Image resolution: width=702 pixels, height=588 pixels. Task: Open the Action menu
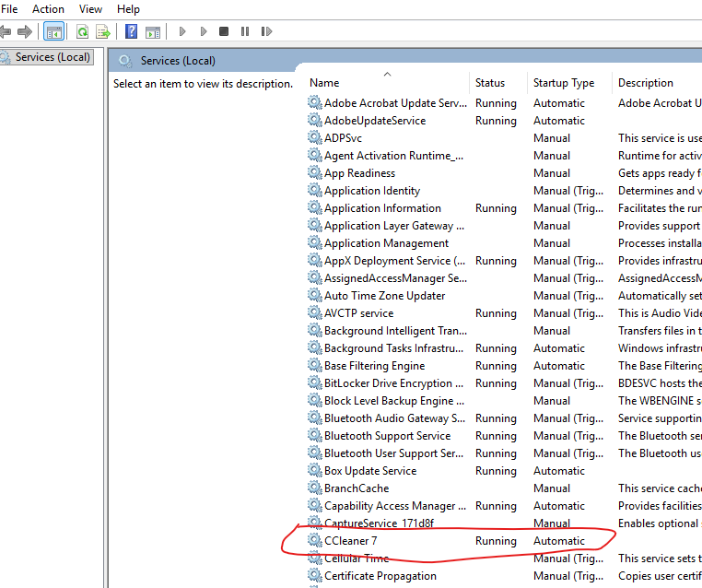tap(48, 8)
